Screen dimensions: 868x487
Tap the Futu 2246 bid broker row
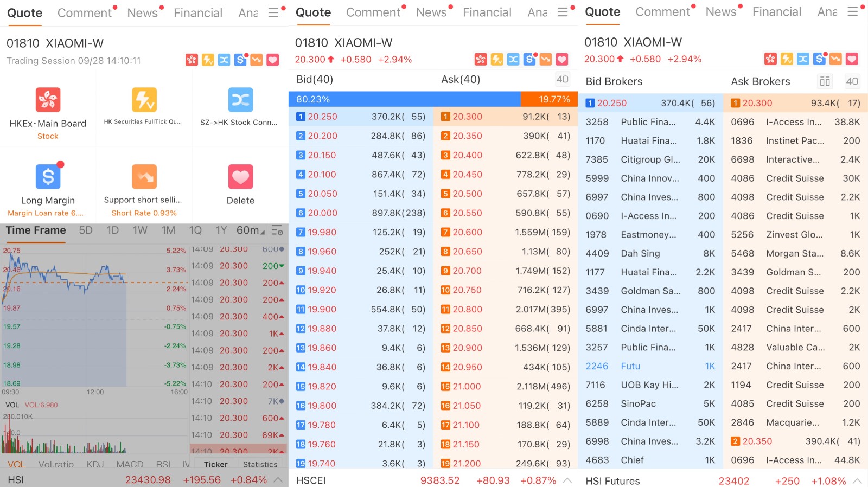click(650, 366)
